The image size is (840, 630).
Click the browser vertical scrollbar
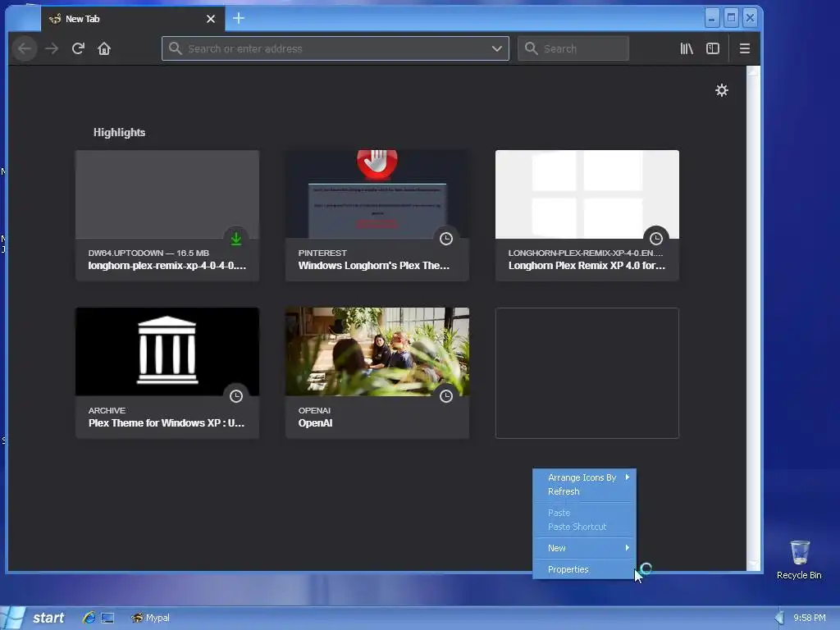tap(753, 318)
